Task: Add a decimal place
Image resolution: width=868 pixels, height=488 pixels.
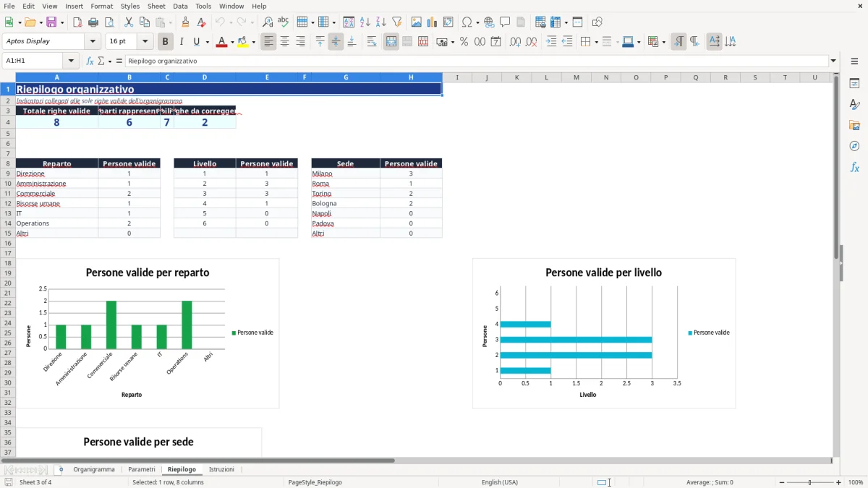Action: pyautogui.click(x=515, y=42)
